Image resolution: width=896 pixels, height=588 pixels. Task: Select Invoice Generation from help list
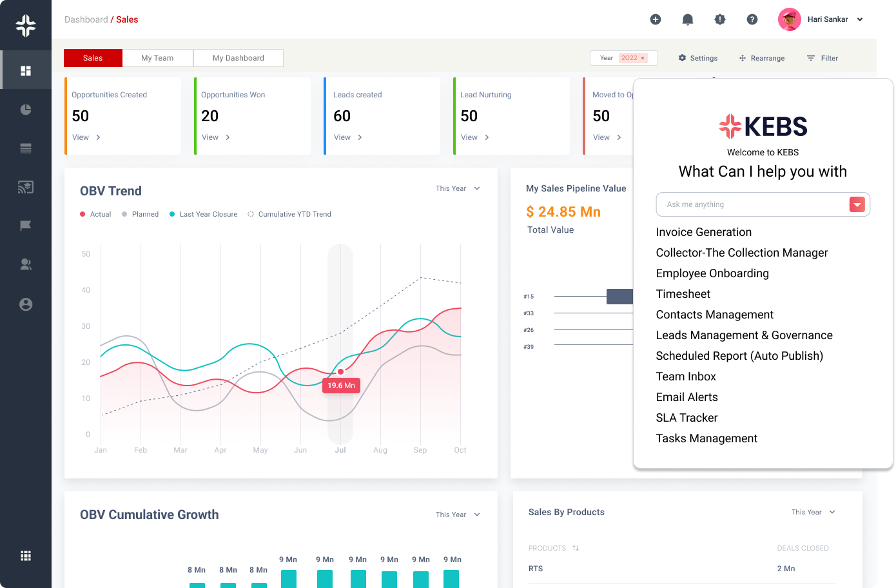pos(703,232)
